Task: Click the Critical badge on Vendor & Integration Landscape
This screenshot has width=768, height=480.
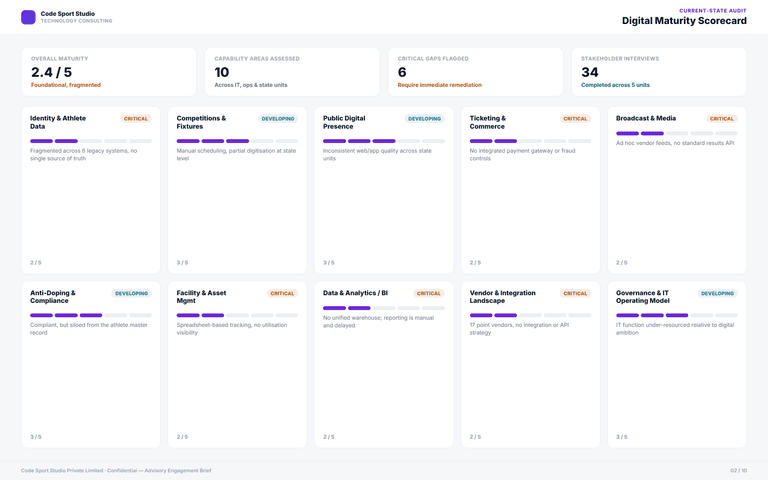Action: [575, 293]
